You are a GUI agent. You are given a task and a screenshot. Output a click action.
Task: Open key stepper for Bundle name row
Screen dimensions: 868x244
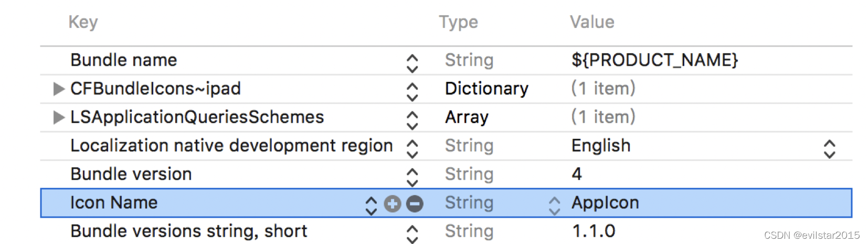412,63
